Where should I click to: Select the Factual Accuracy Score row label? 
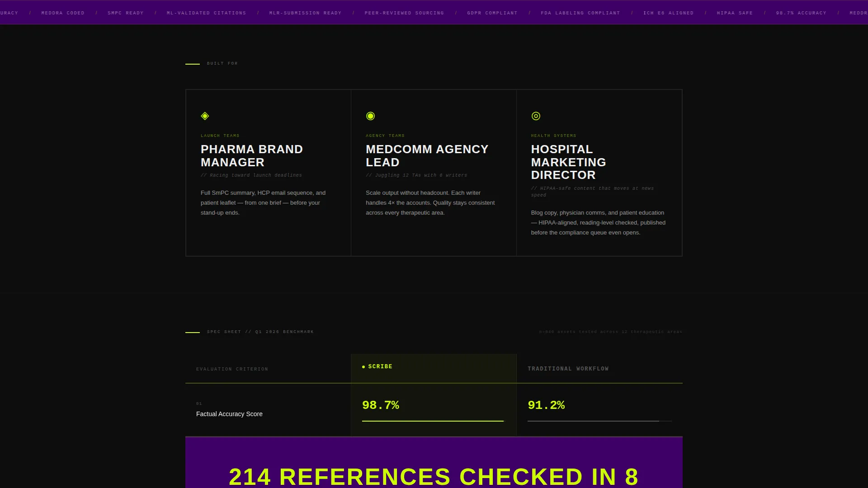pos(229,414)
